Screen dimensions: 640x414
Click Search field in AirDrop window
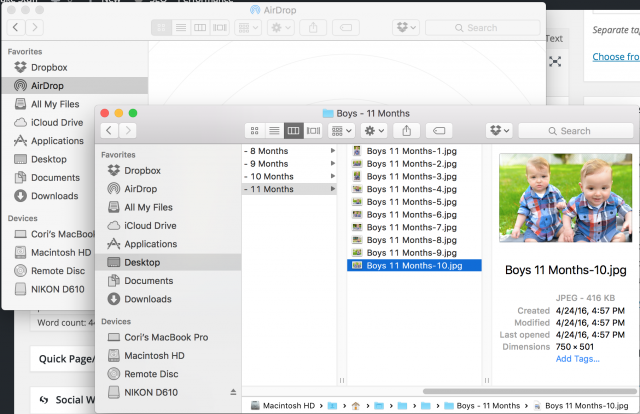point(482,28)
